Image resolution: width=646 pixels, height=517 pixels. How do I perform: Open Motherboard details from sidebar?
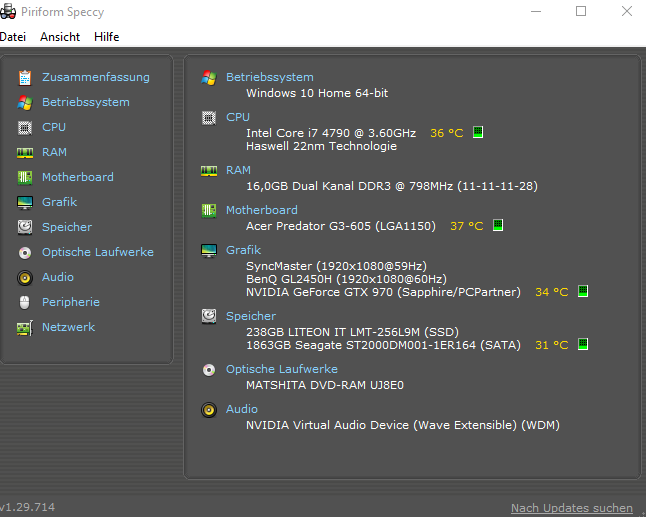coord(78,177)
